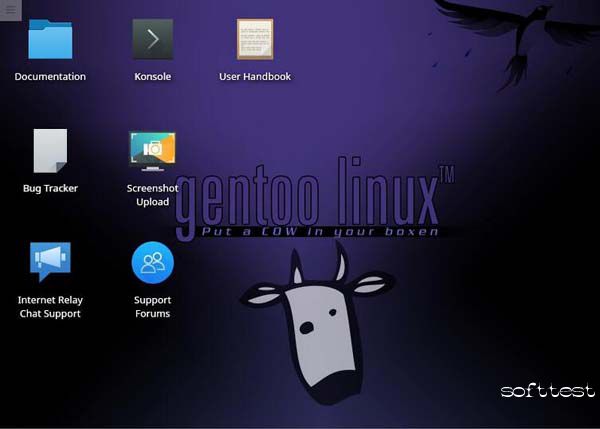600x429 pixels.
Task: Open the Bug Tracker file icon
Action: click(50, 151)
